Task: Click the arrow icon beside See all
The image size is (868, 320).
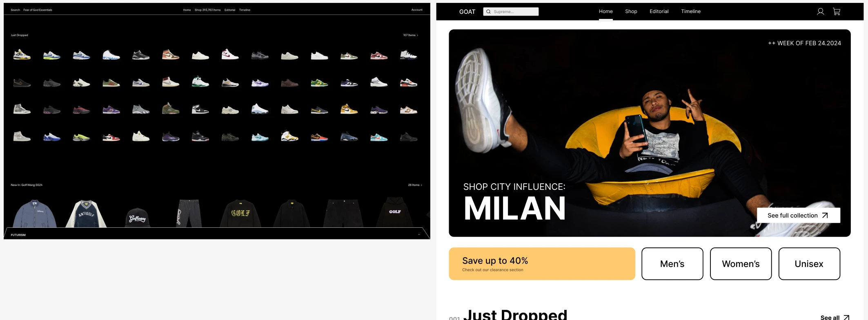Action: [846, 317]
